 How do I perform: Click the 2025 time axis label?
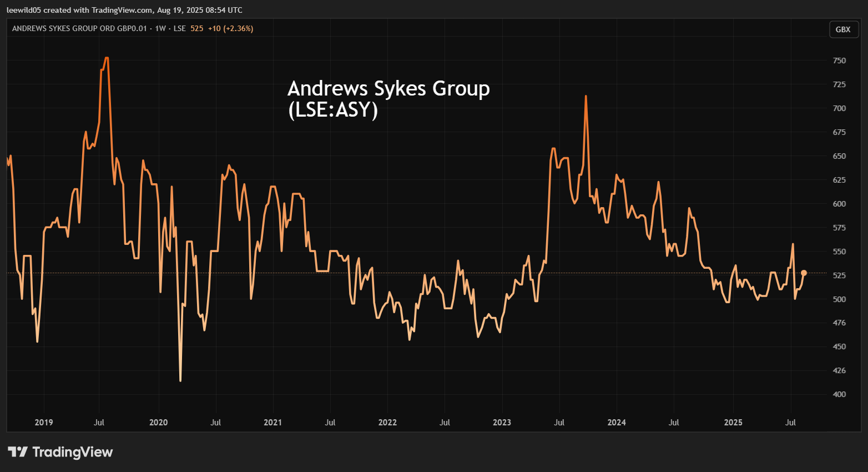click(733, 423)
